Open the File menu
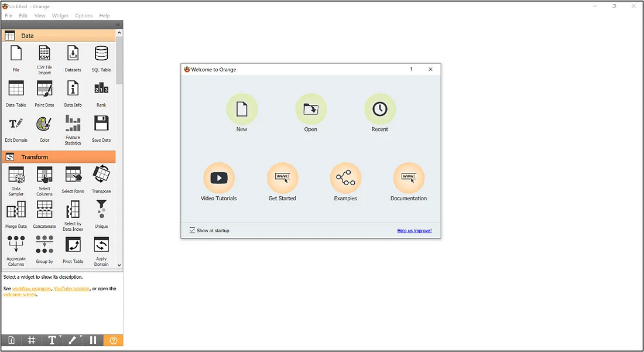The width and height of the screenshot is (644, 352). click(x=8, y=16)
